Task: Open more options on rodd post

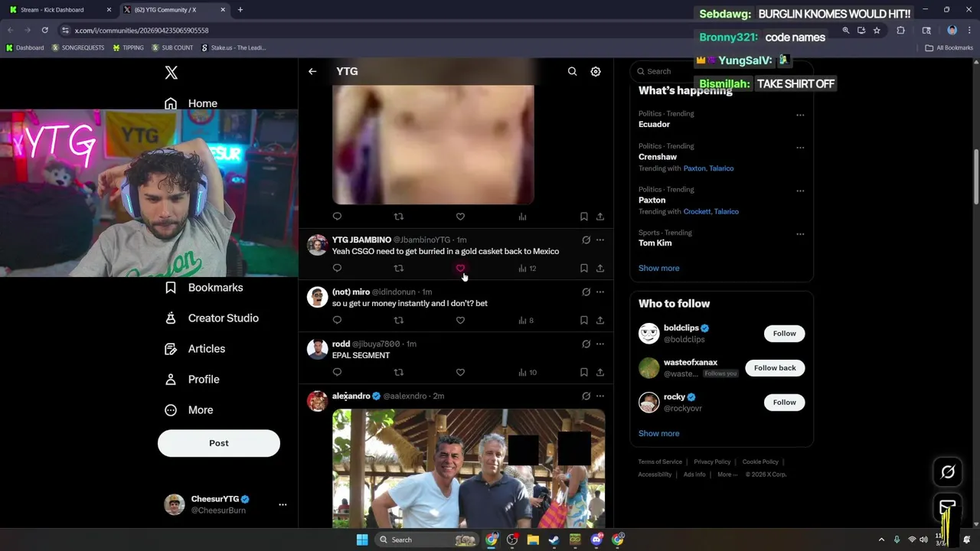Action: pyautogui.click(x=600, y=344)
